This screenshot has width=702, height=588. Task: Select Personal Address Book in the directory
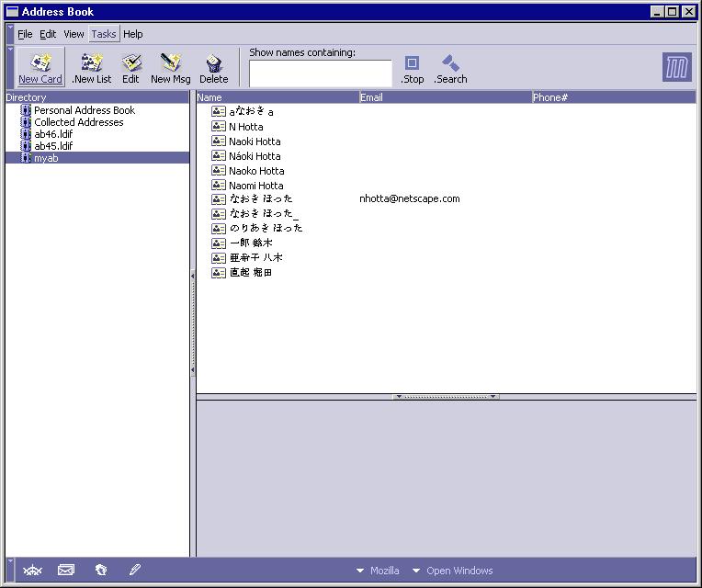tap(84, 110)
